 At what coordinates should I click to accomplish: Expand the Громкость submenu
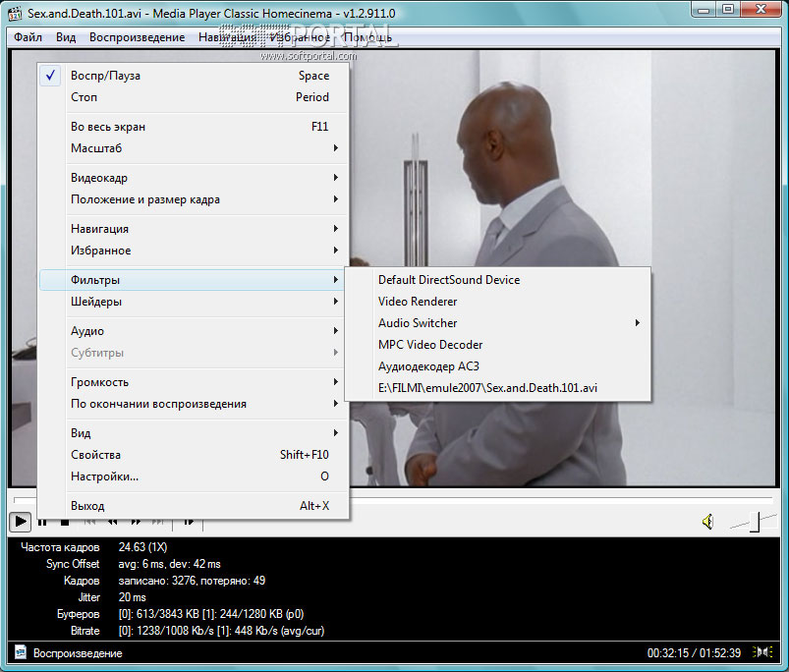pyautogui.click(x=193, y=382)
